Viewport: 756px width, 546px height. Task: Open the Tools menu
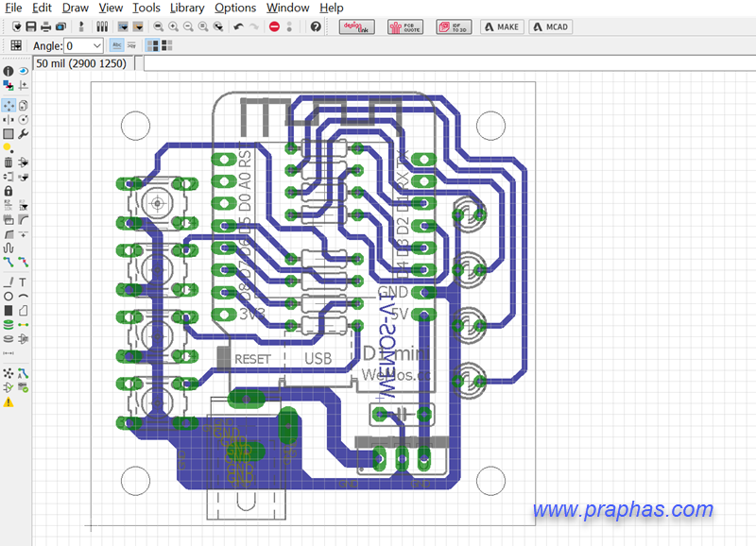[x=146, y=8]
